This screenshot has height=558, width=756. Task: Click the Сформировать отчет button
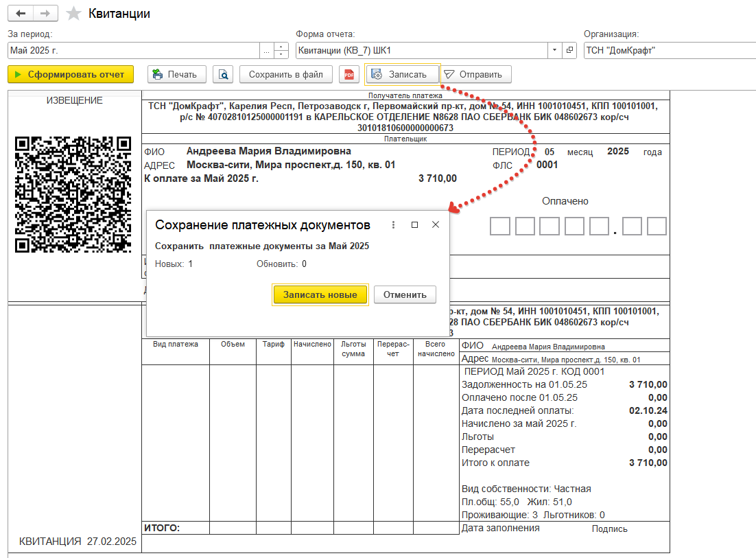coord(71,74)
